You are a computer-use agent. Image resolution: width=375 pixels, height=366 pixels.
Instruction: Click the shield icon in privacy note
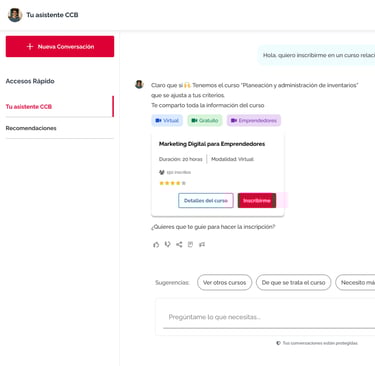pyautogui.click(x=278, y=343)
